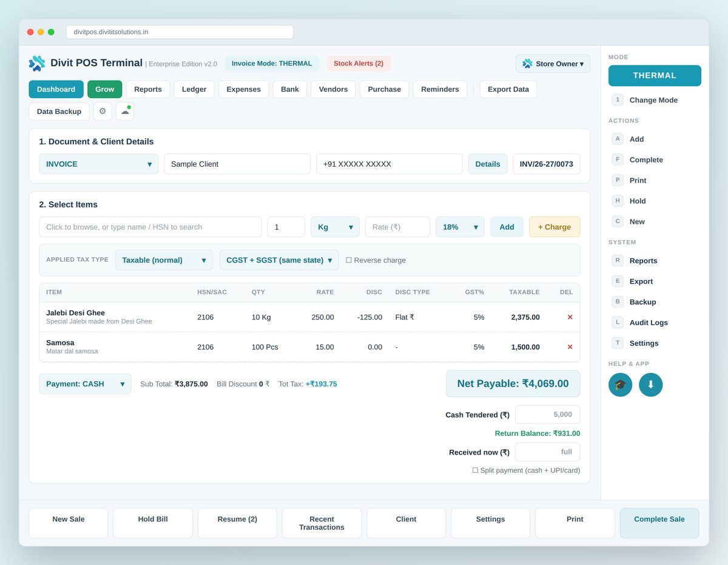Open the 18% GST rate dropdown
This screenshot has width=728, height=565.
460,227
